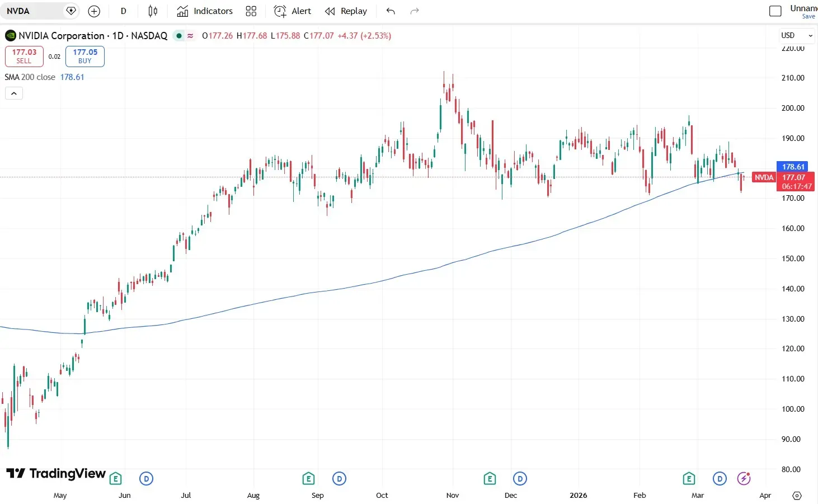Select the candlestick chart type icon
The image size is (818, 504).
152,11
